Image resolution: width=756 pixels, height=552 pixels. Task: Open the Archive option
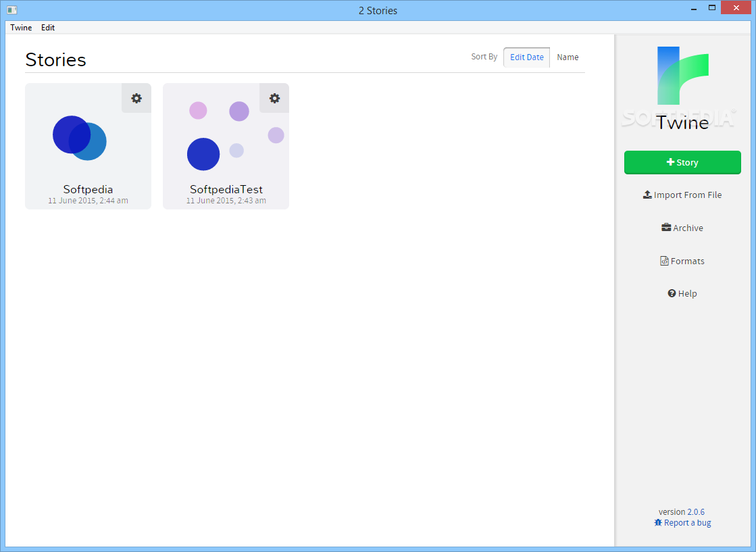click(682, 228)
